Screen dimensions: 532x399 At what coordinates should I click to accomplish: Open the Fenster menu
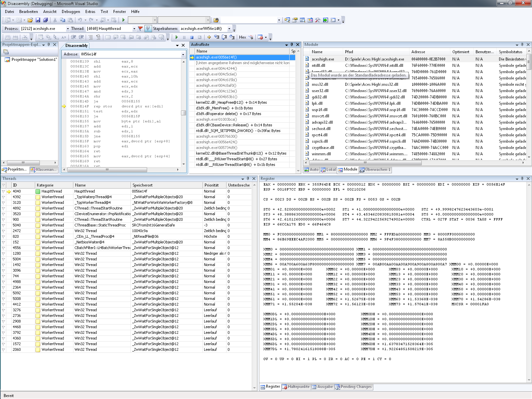(x=120, y=12)
